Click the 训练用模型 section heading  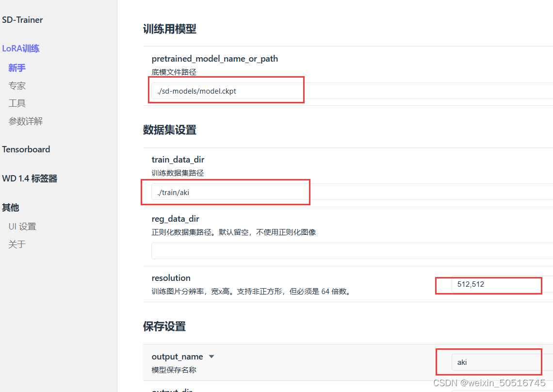168,29
